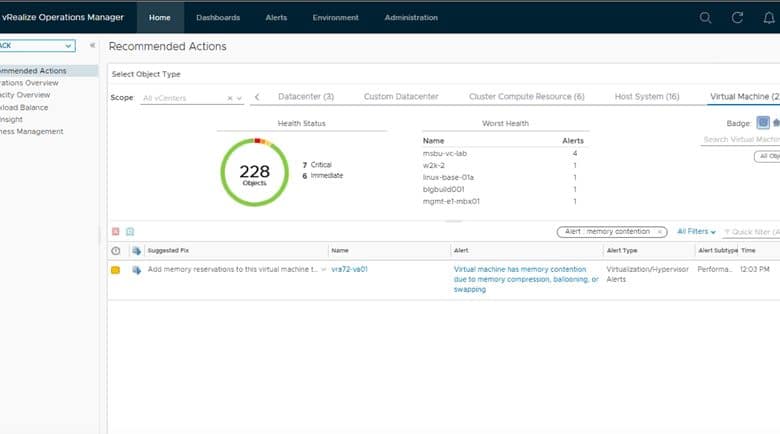Select msbu-vc-lab in Worst Health list

click(x=445, y=153)
